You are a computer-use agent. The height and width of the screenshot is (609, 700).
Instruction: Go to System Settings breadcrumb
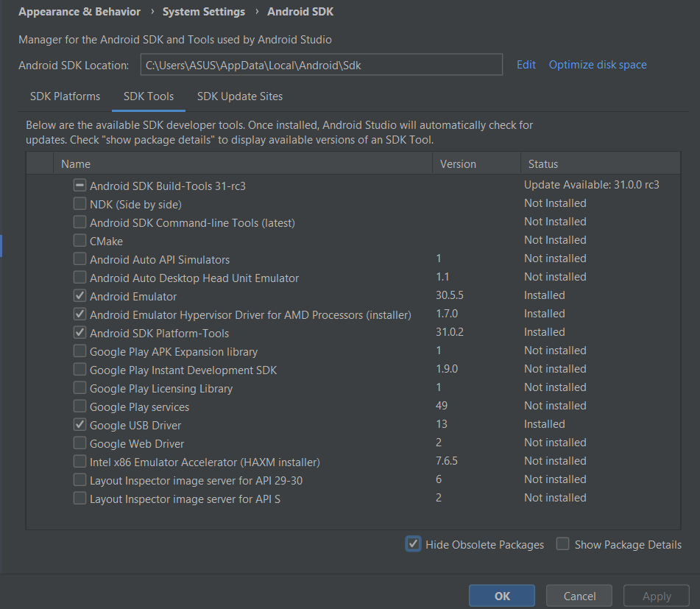pyautogui.click(x=204, y=12)
